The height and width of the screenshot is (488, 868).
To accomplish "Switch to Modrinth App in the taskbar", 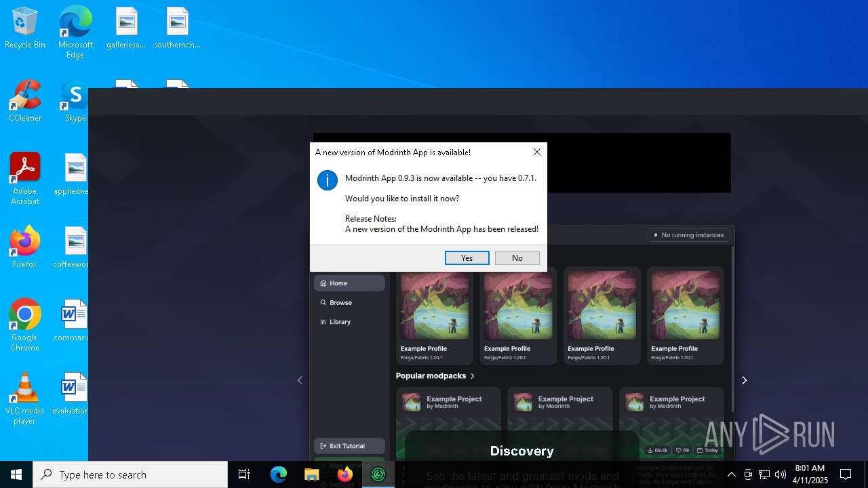I will 378,474.
